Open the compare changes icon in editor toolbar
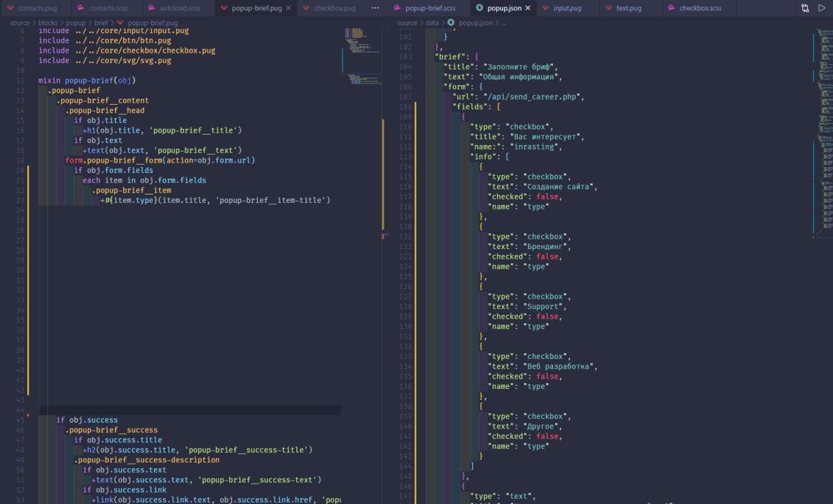833x504 pixels. 805,8
